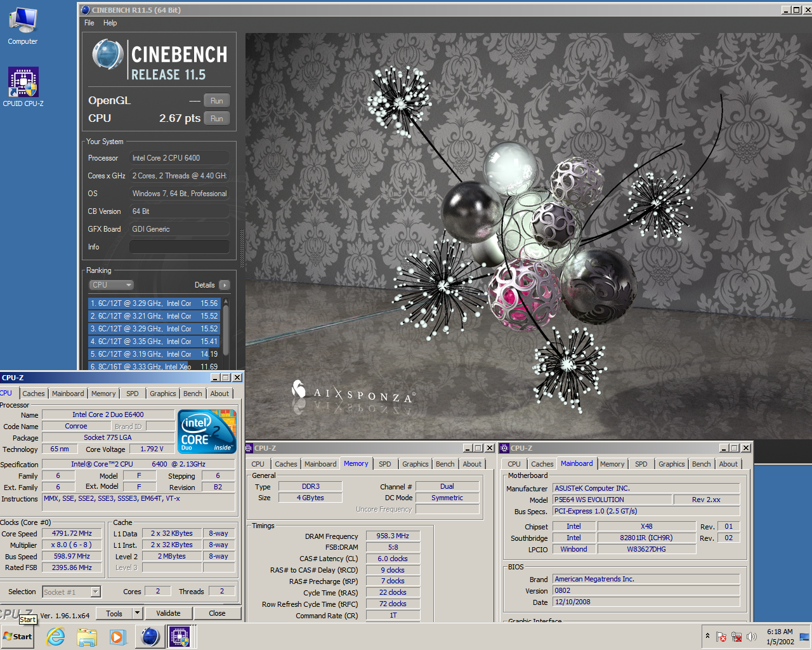Click the Tools button in CPU-Z
The image size is (812, 650).
114,613
